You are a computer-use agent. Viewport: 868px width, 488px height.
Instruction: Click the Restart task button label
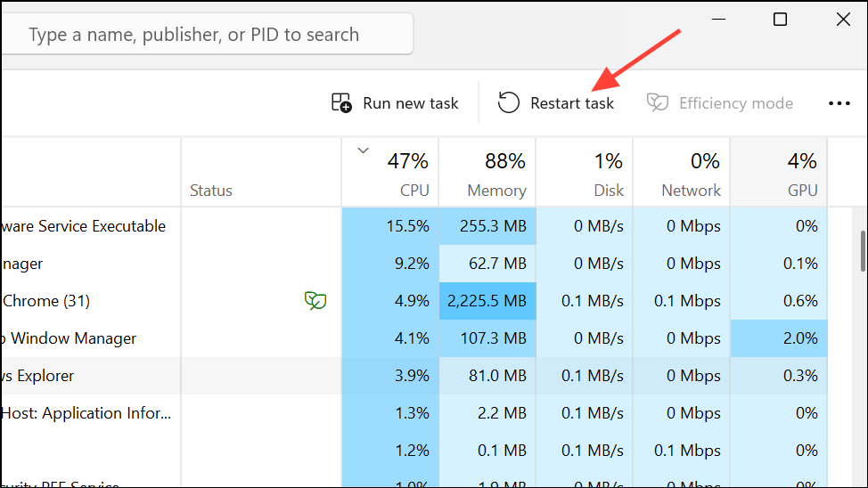click(x=572, y=103)
